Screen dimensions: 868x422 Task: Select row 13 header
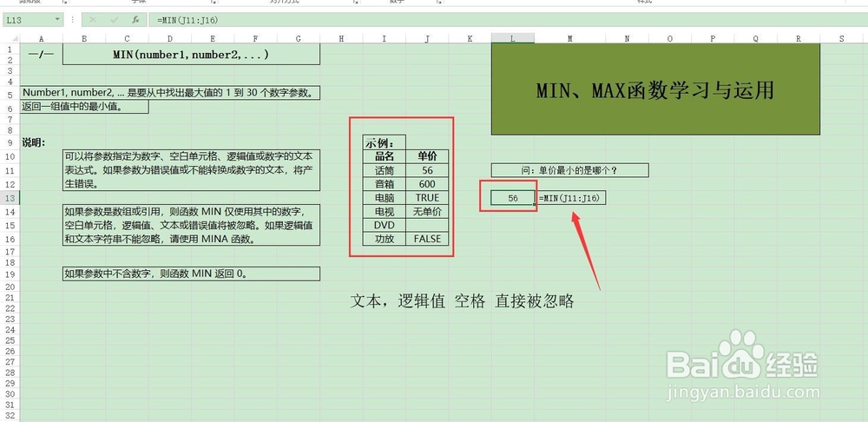[x=10, y=198]
